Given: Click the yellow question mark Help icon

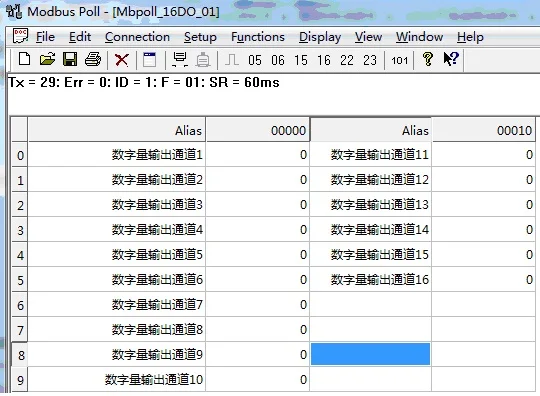Looking at the screenshot, I should (427, 59).
